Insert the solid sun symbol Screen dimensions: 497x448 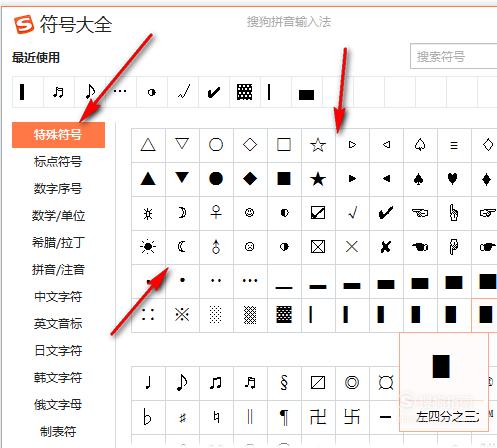[148, 247]
